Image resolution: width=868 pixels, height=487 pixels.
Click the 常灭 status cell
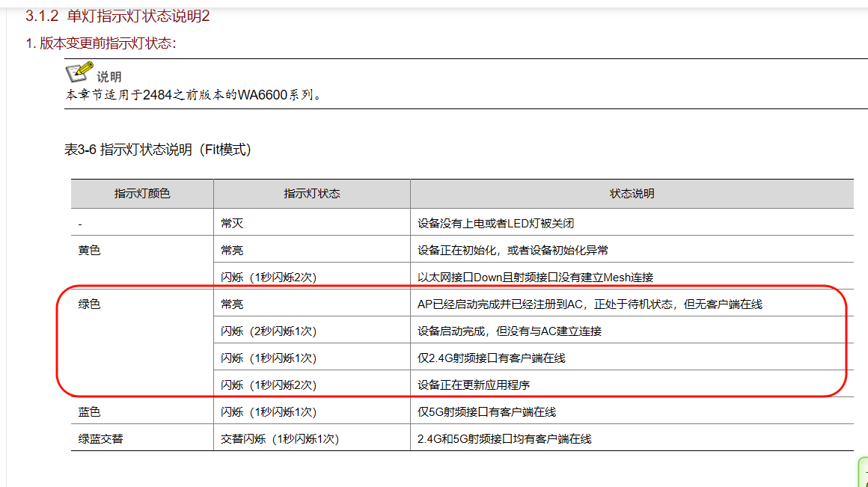232,224
